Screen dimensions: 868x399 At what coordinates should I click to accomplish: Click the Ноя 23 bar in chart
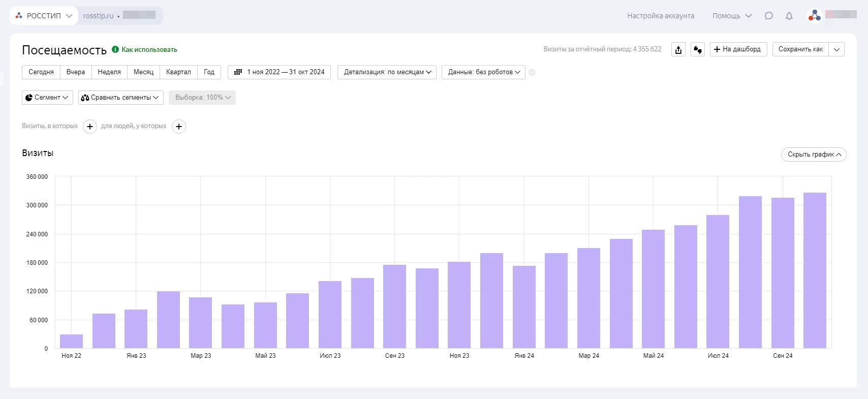pos(459,305)
